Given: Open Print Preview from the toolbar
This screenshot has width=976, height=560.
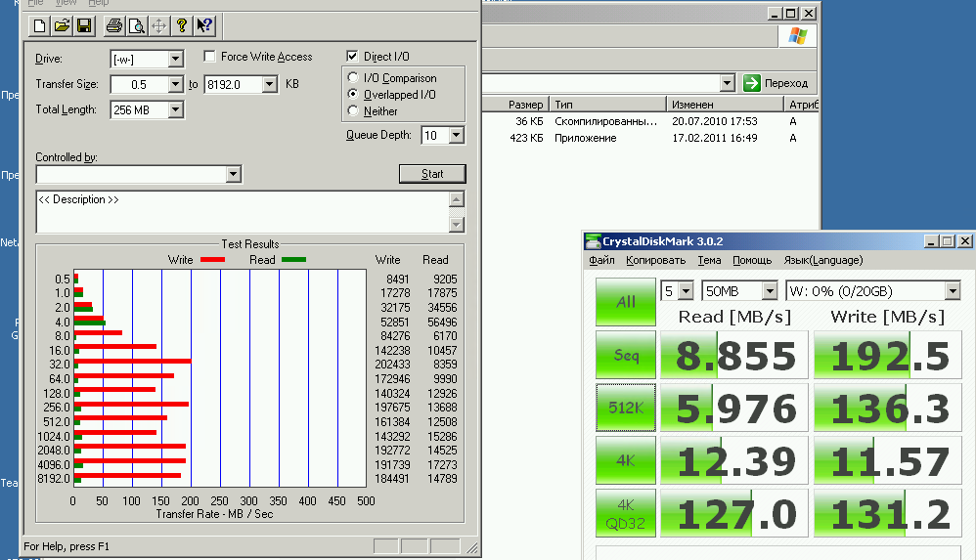Looking at the screenshot, I should (137, 25).
